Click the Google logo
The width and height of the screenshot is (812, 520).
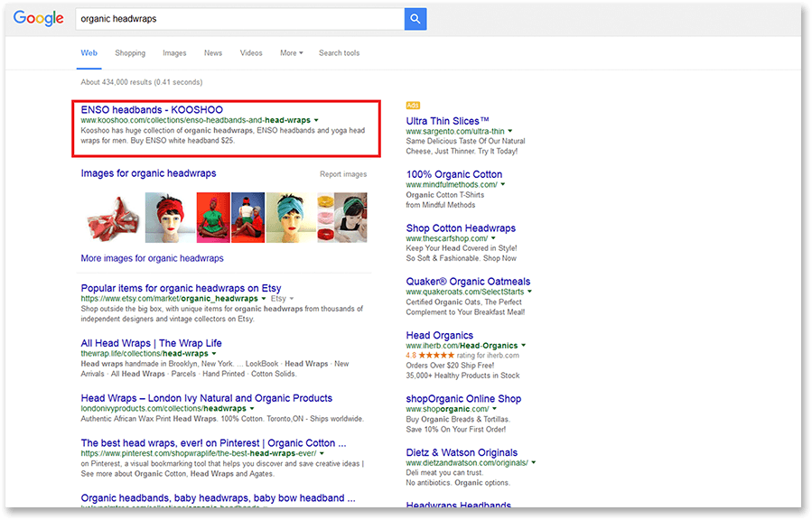(38, 19)
